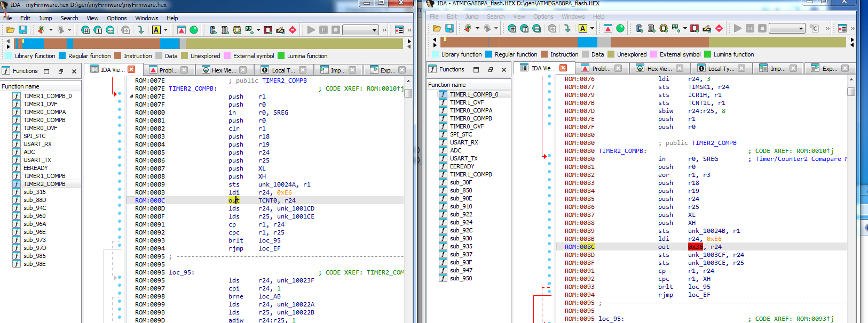Click green circle icon in myFirmware toolbar

(x=194, y=30)
